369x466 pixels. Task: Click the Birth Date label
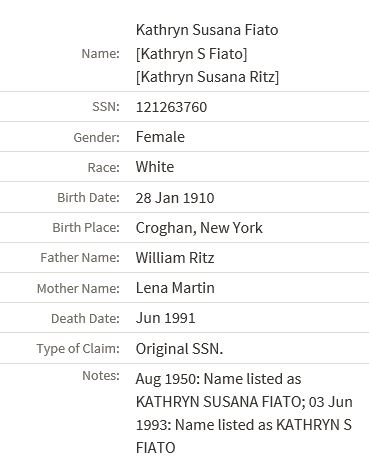pyautogui.click(x=88, y=198)
